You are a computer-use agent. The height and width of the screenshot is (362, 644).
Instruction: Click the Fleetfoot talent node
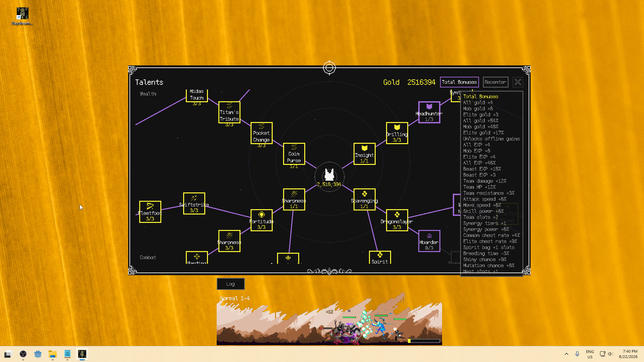[x=150, y=212]
